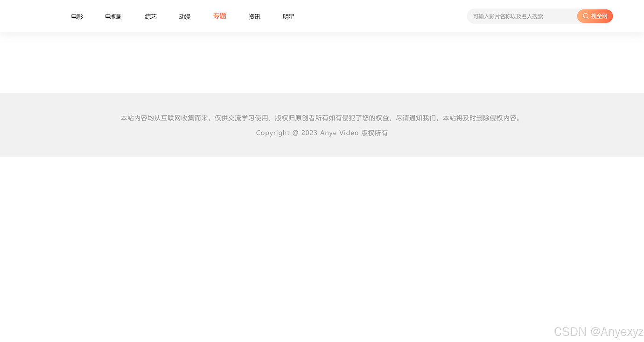Viewport: 644px width, 342px height.
Task: Click the search field placeholder text
Action: (508, 16)
